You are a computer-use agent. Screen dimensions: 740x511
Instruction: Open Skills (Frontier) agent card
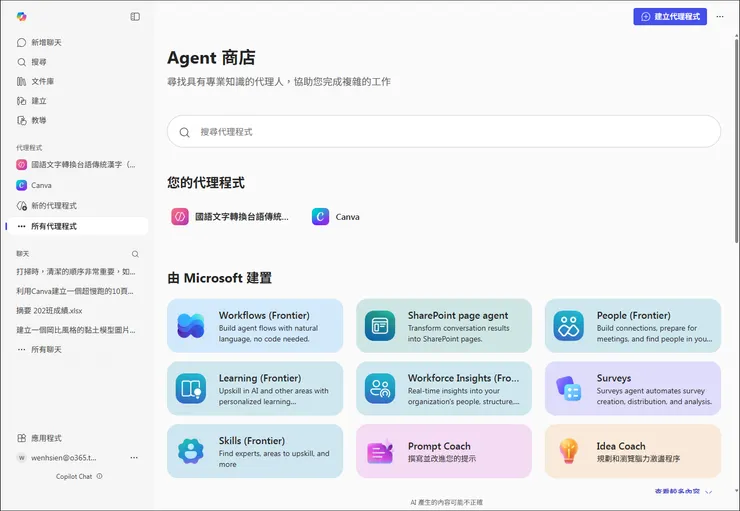coord(255,451)
